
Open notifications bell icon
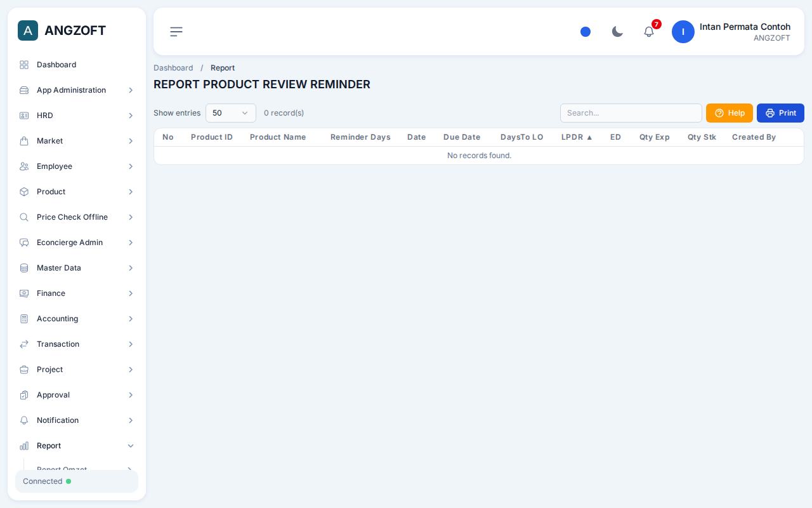pos(649,32)
